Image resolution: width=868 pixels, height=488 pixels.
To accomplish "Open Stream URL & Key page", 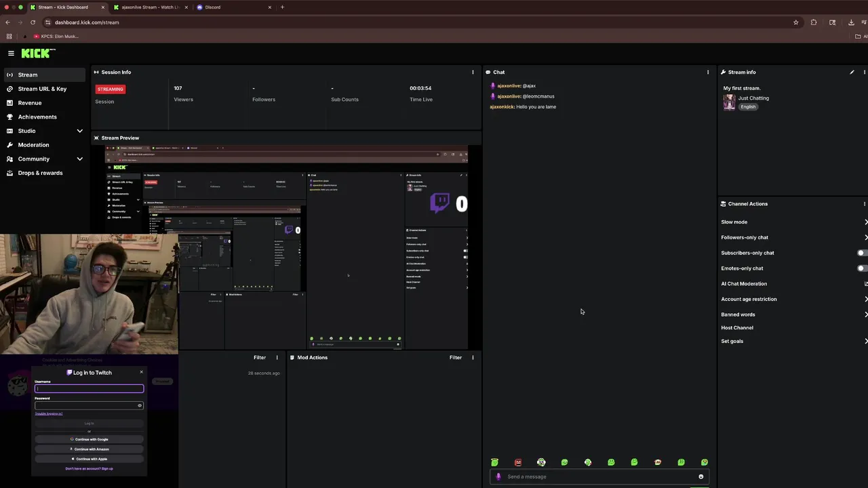I will 45,89.
